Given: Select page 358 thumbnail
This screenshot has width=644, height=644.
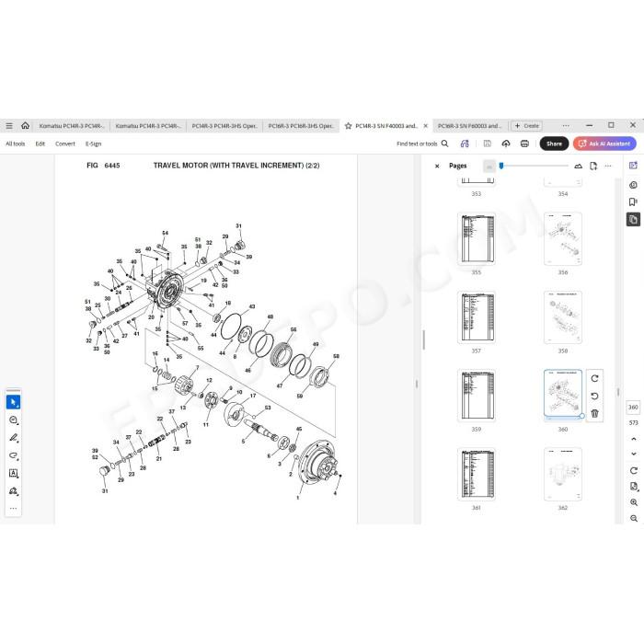Looking at the screenshot, I should point(563,316).
